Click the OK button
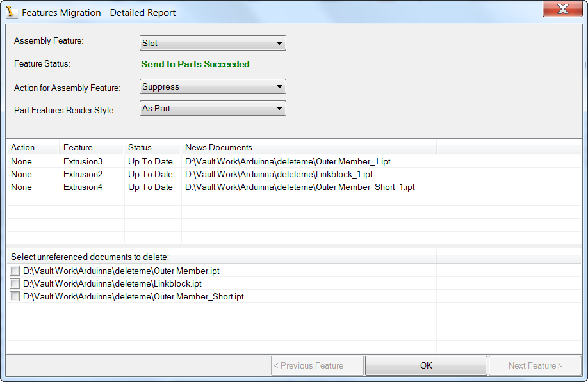Viewport: 588px width, 382px height. 425,365
